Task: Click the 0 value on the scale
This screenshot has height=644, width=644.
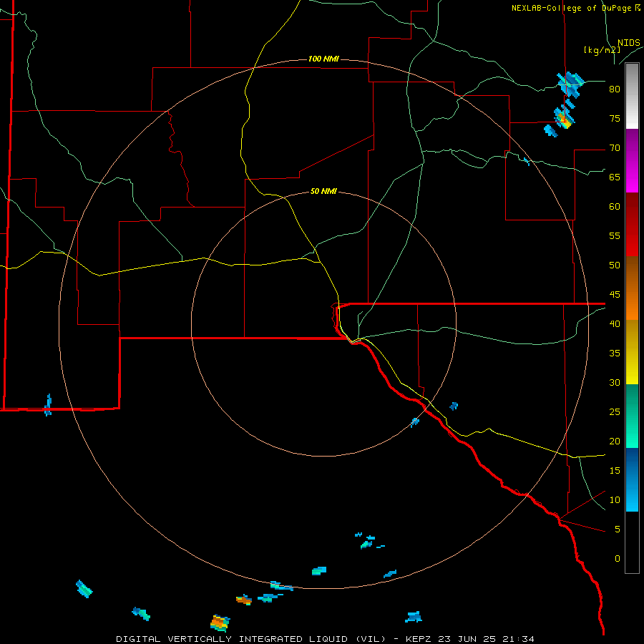Action: (x=618, y=559)
